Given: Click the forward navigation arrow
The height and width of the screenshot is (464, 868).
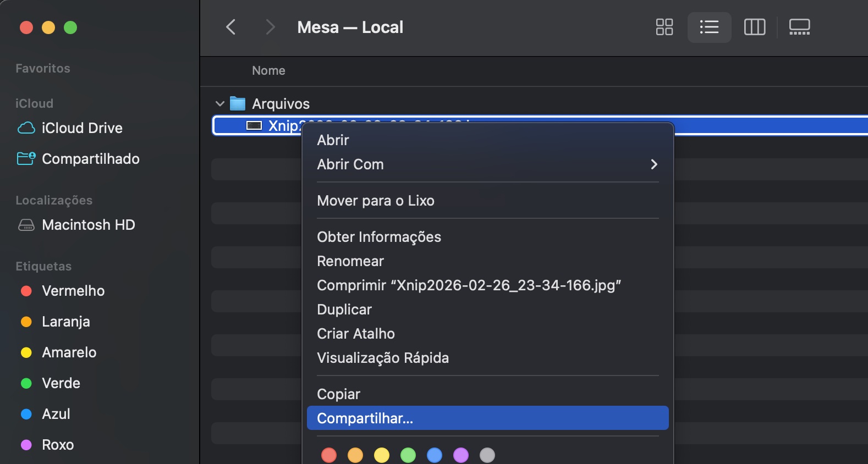Looking at the screenshot, I should 270,27.
